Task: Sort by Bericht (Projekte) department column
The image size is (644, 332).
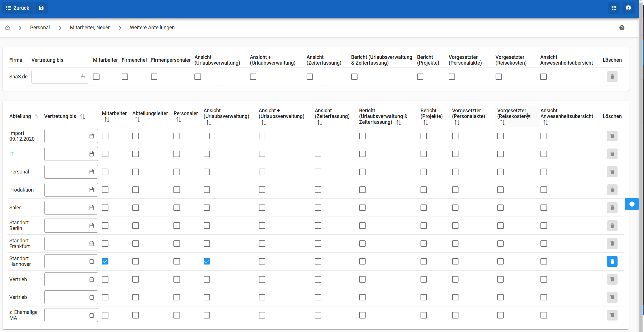Action: 426,123
